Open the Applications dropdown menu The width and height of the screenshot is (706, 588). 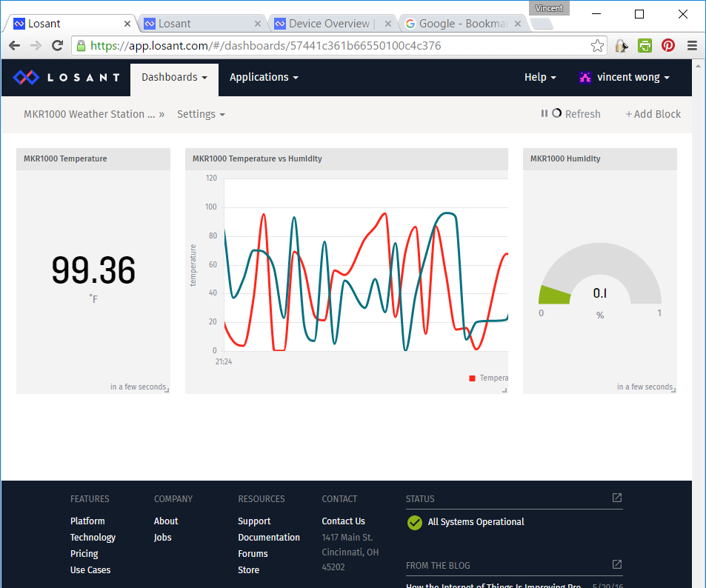tap(264, 78)
